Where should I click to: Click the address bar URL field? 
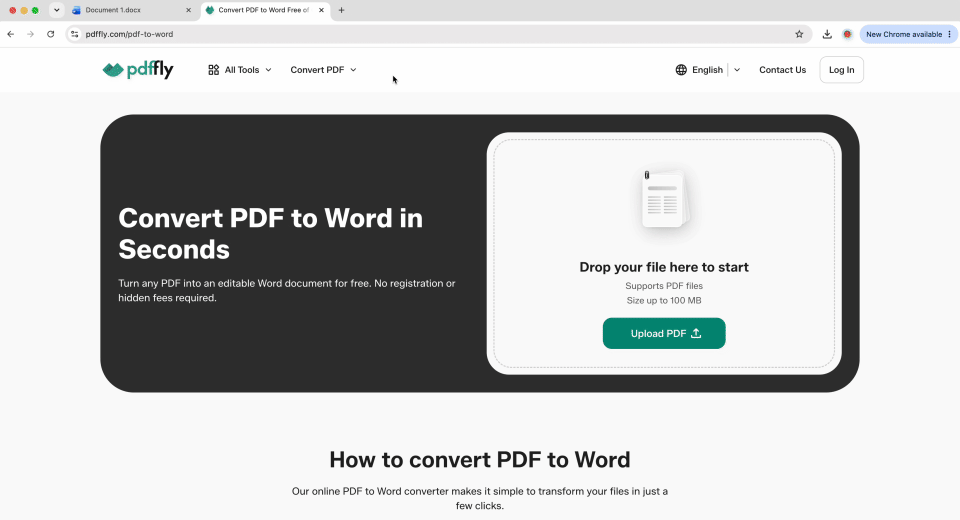[438, 34]
